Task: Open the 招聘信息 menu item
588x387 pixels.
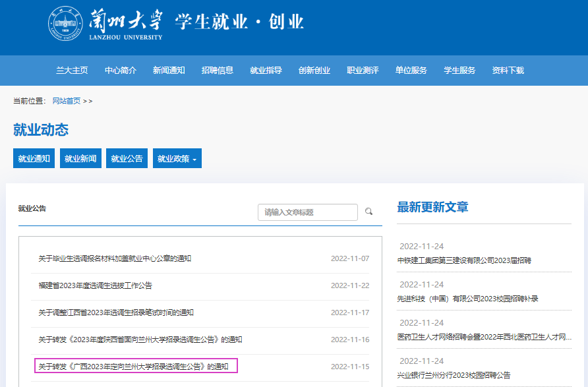Action: tap(218, 71)
